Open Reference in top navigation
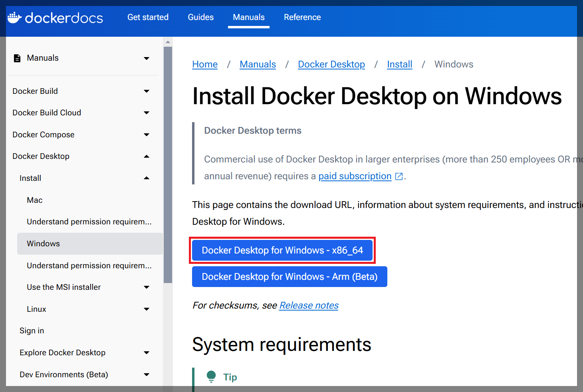The height and width of the screenshot is (392, 583). (302, 17)
